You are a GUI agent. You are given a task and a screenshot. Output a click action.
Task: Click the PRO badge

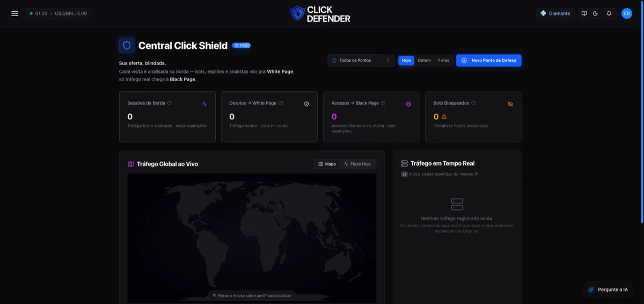coord(241,46)
